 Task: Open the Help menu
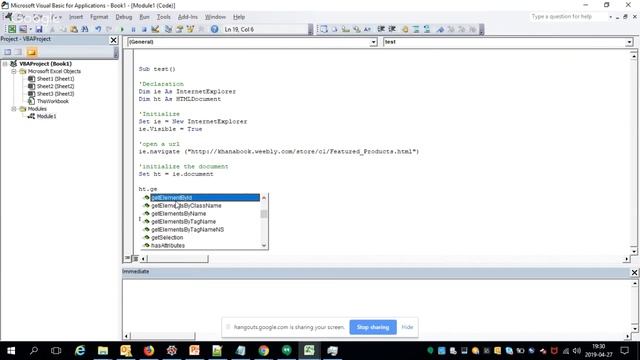click(x=239, y=17)
